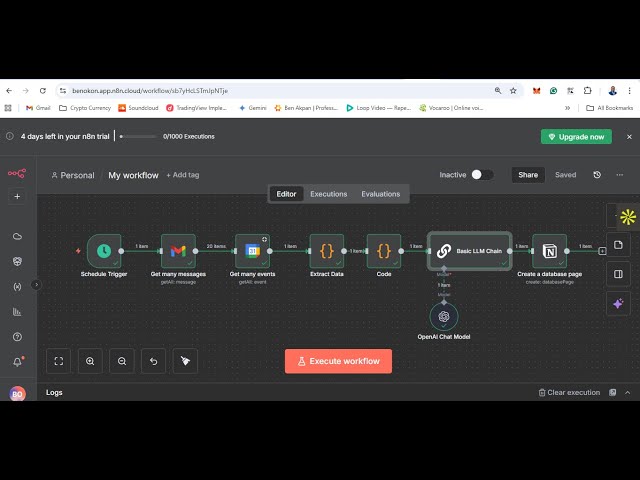640x480 pixels.
Task: Click the plus create-new button in sidebar
Action: (17, 196)
